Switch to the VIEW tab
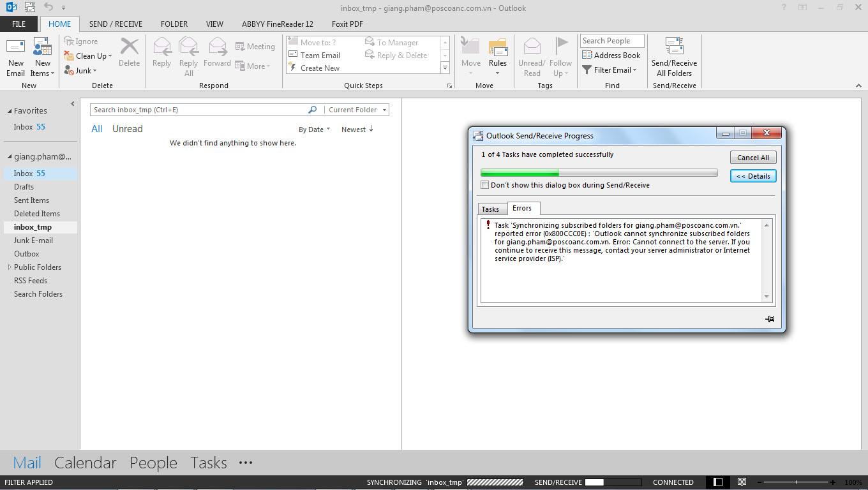Screen dimensions: 868x490 click(214, 24)
